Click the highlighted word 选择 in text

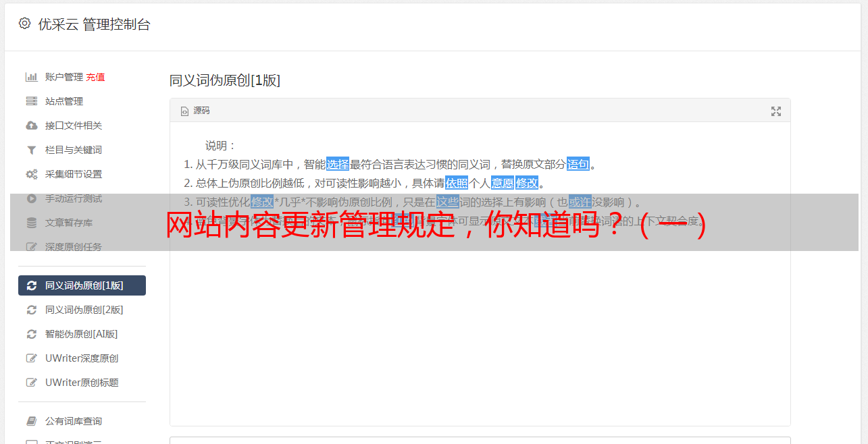[x=338, y=164]
